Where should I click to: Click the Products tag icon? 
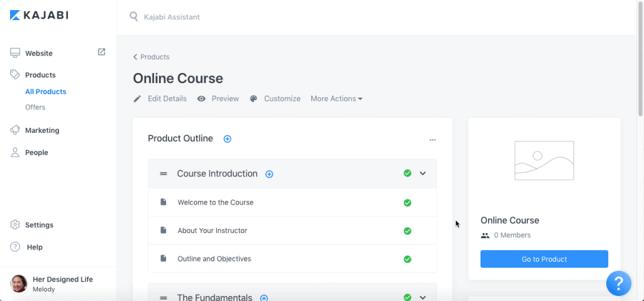click(15, 74)
